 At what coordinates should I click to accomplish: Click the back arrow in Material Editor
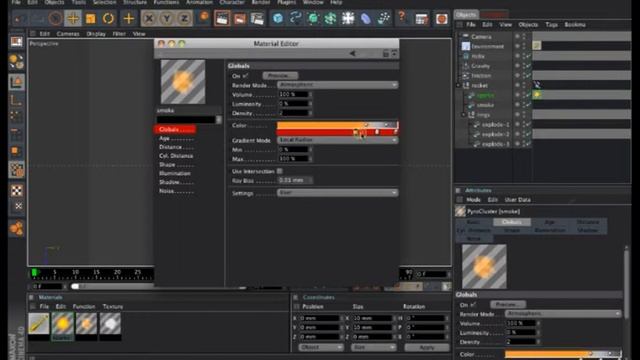point(353,53)
